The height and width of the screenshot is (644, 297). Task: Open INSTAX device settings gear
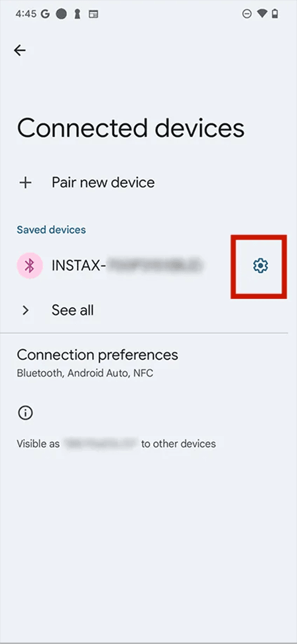[x=260, y=266]
